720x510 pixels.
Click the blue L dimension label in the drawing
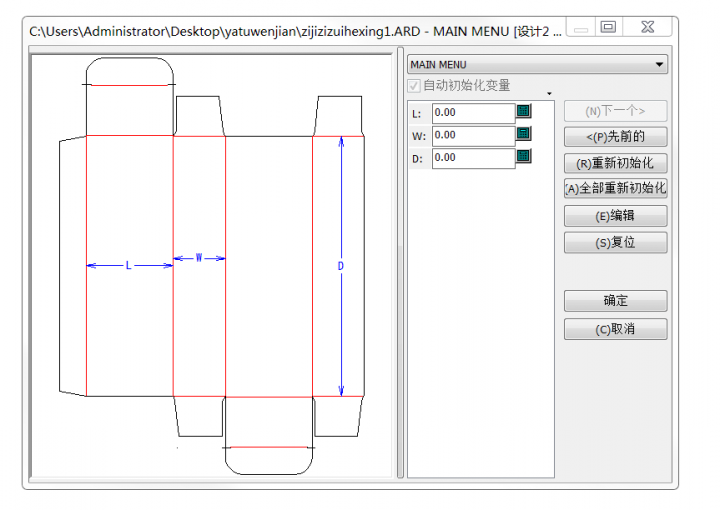[x=128, y=266]
